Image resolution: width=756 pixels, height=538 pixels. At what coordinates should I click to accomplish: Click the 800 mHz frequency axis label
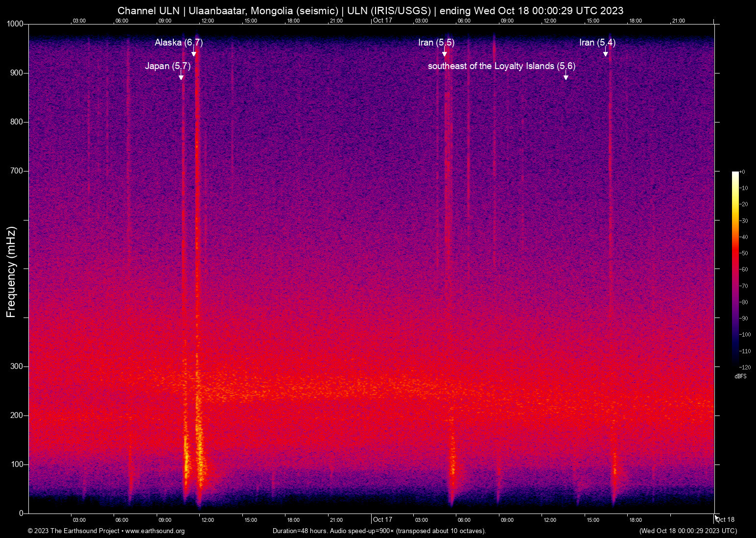[x=17, y=122]
